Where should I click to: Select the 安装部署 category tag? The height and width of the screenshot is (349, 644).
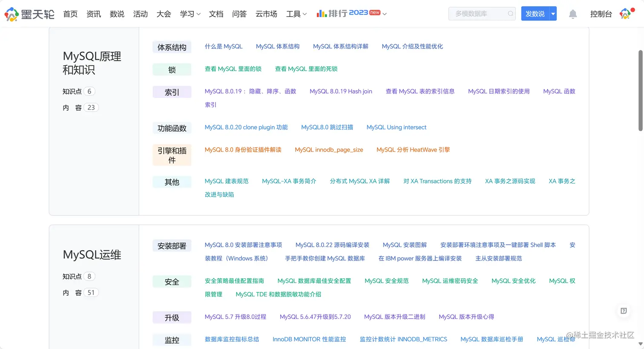172,246
